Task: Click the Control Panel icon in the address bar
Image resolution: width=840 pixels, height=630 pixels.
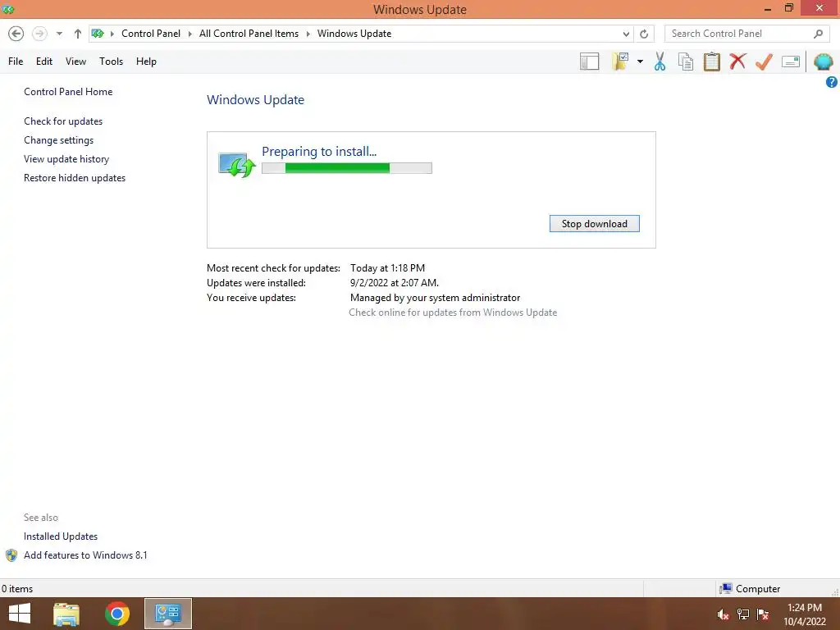Action: [98, 33]
